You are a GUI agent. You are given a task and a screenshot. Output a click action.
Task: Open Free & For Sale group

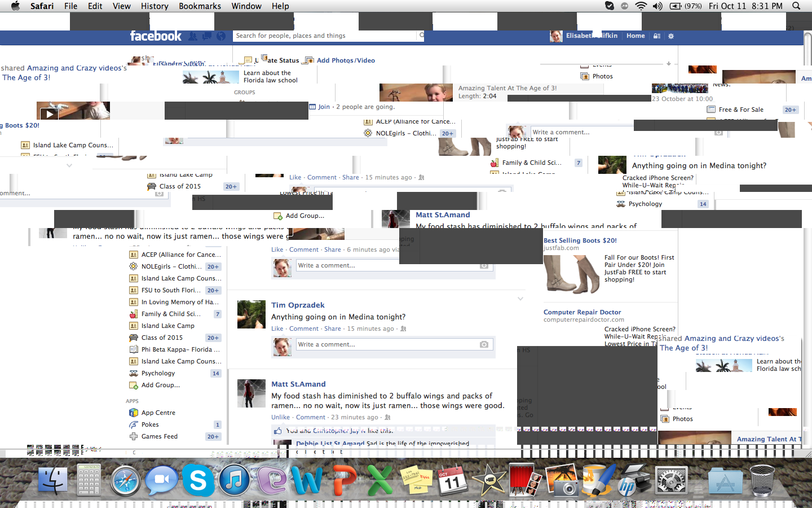click(741, 110)
